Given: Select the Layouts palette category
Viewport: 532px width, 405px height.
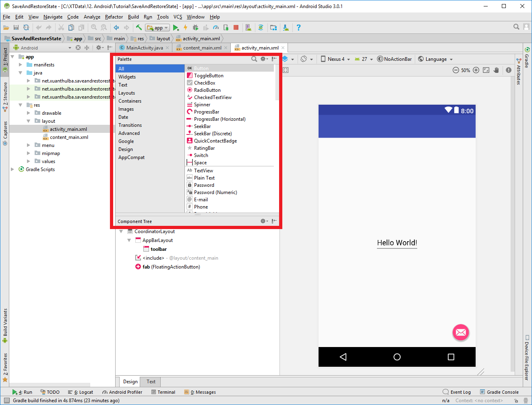Looking at the screenshot, I should (x=150, y=93).
